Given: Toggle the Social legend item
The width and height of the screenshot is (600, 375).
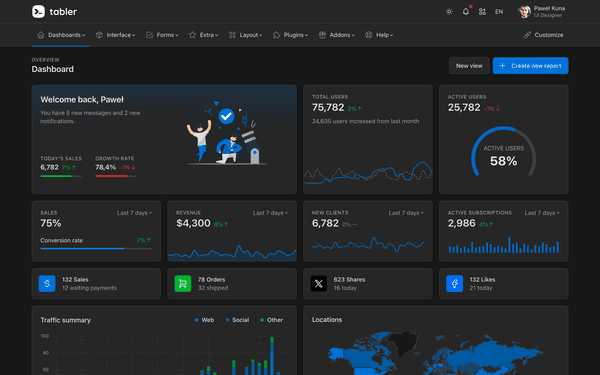Looking at the screenshot, I should [x=237, y=320].
